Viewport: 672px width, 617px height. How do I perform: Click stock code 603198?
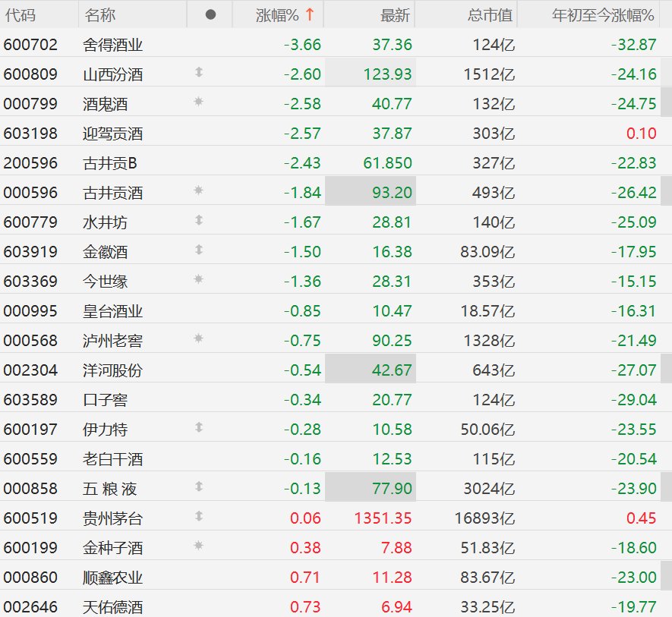point(30,134)
